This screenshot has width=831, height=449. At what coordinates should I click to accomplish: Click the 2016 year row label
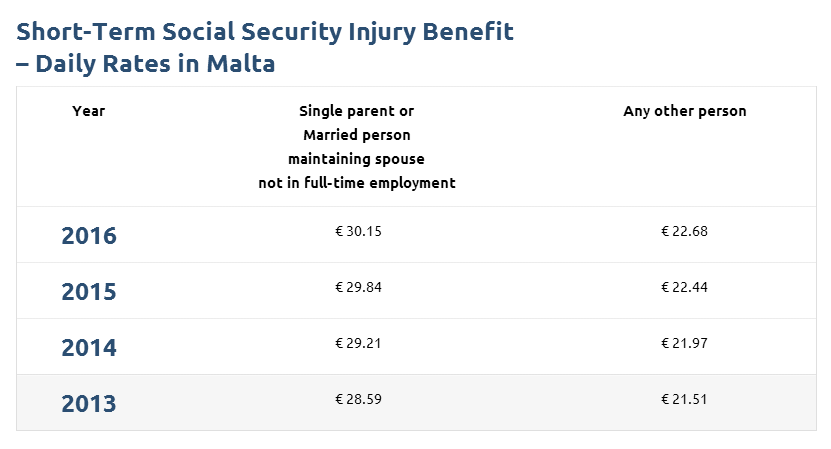(x=89, y=236)
